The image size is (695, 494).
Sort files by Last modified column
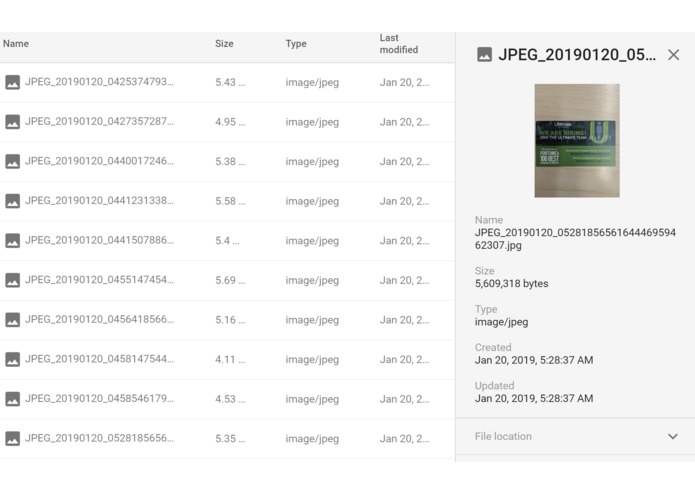pyautogui.click(x=399, y=43)
